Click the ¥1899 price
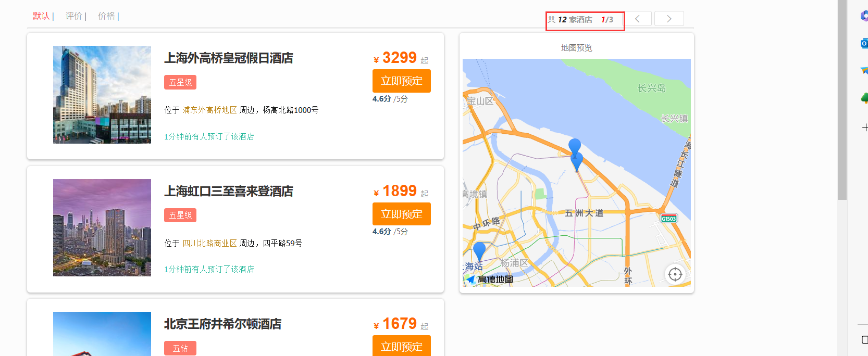The width and height of the screenshot is (868, 356). click(x=395, y=191)
